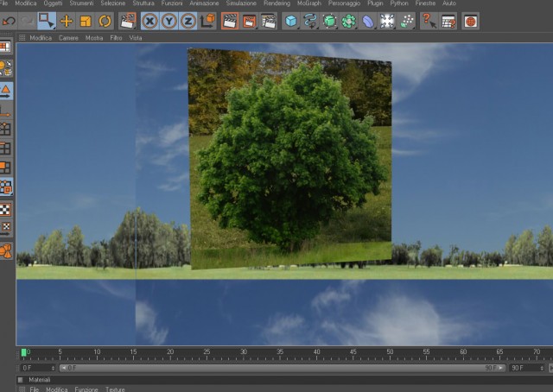553x392 pixels.
Task: Click the viewport Mostra menu
Action: tap(94, 38)
